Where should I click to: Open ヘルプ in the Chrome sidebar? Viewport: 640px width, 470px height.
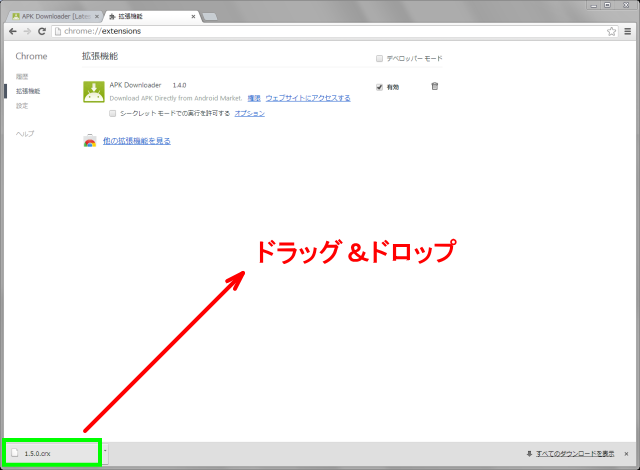click(x=24, y=133)
